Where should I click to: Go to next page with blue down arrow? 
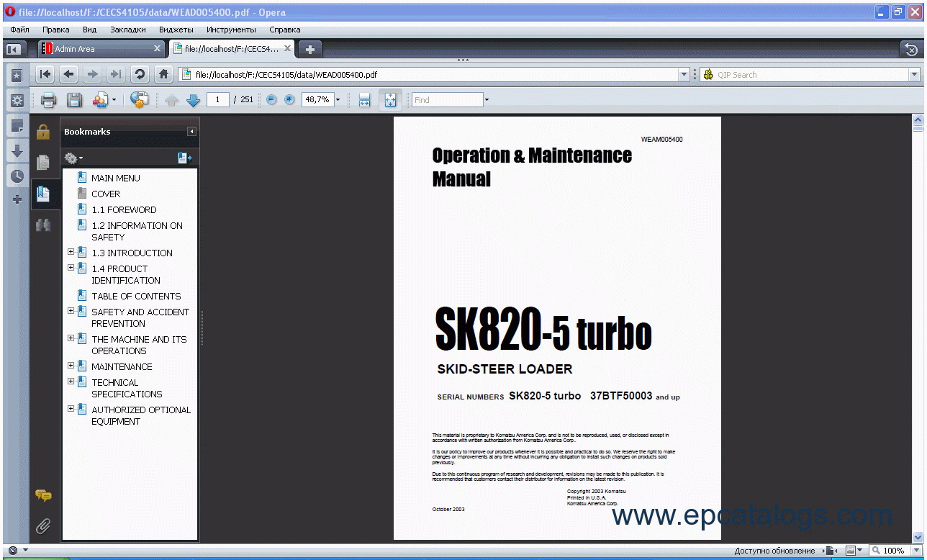(x=193, y=100)
